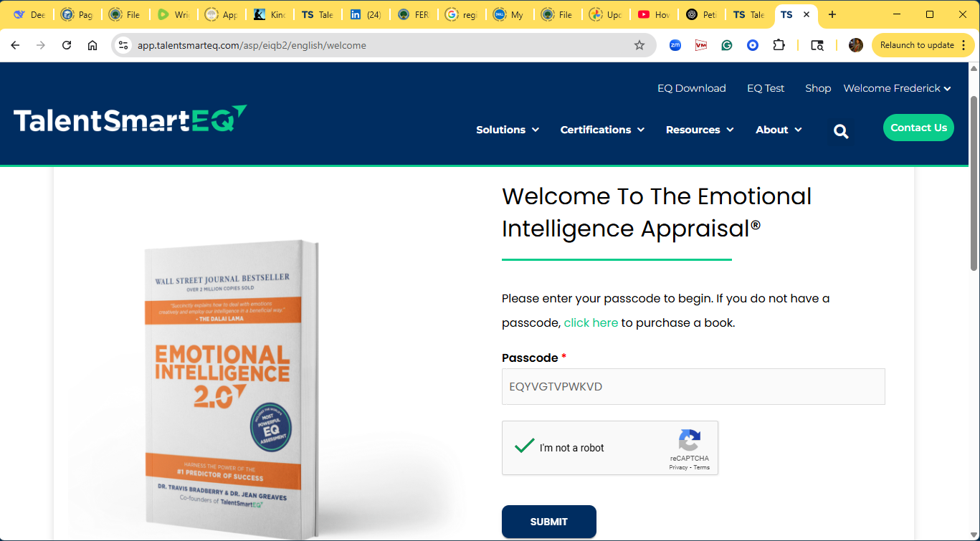The height and width of the screenshot is (541, 980).
Task: Go back to the previous page
Action: (15, 45)
